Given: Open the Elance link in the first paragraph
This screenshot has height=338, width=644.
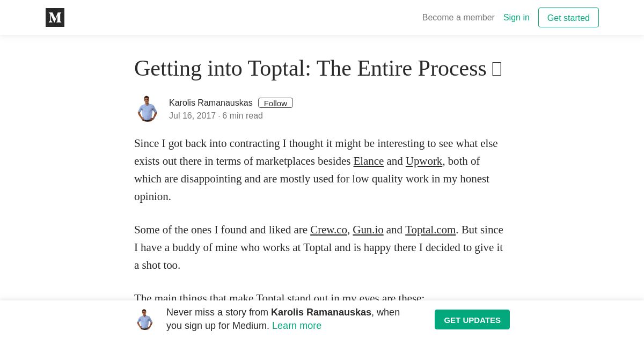Looking at the screenshot, I should 369,161.
